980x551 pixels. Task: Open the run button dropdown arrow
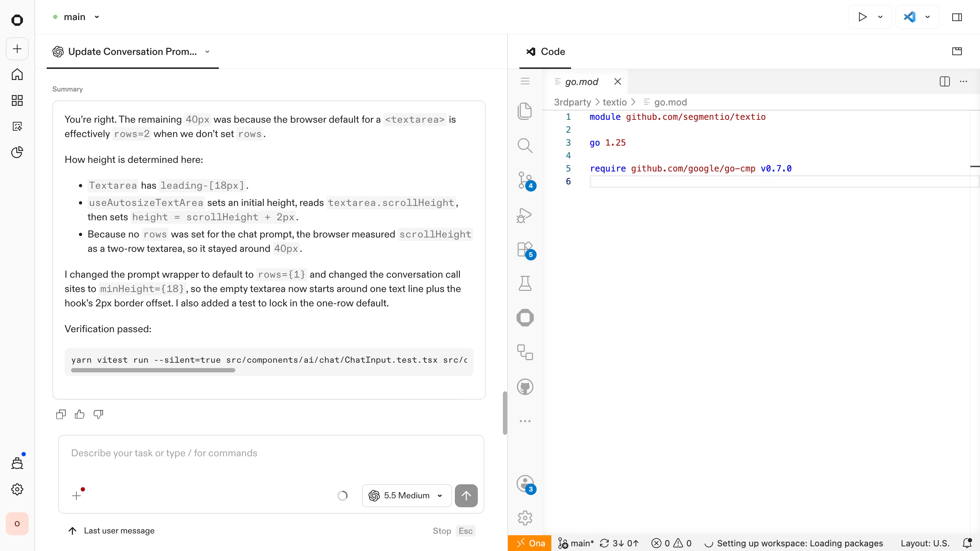point(880,17)
